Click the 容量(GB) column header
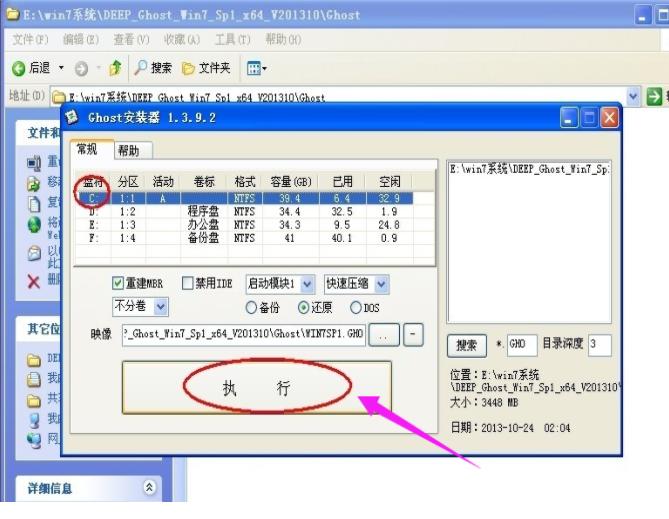Screen dimensions: 669x519 tap(291, 182)
